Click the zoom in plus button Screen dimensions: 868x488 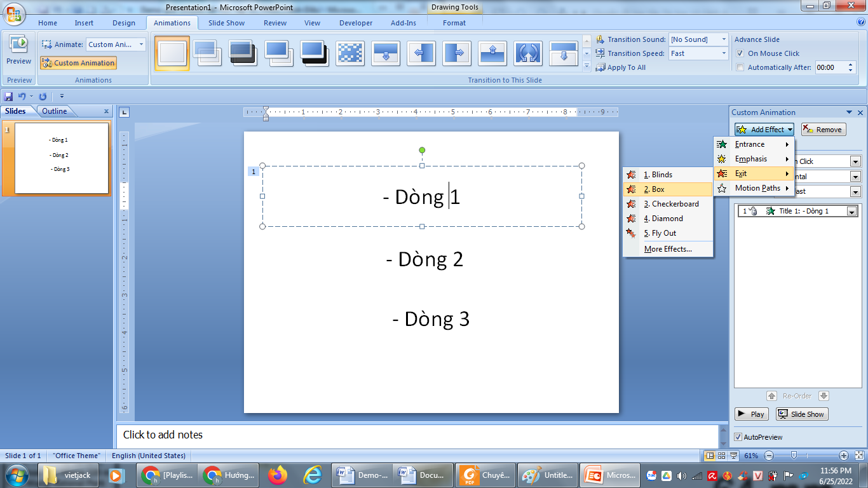(844, 456)
